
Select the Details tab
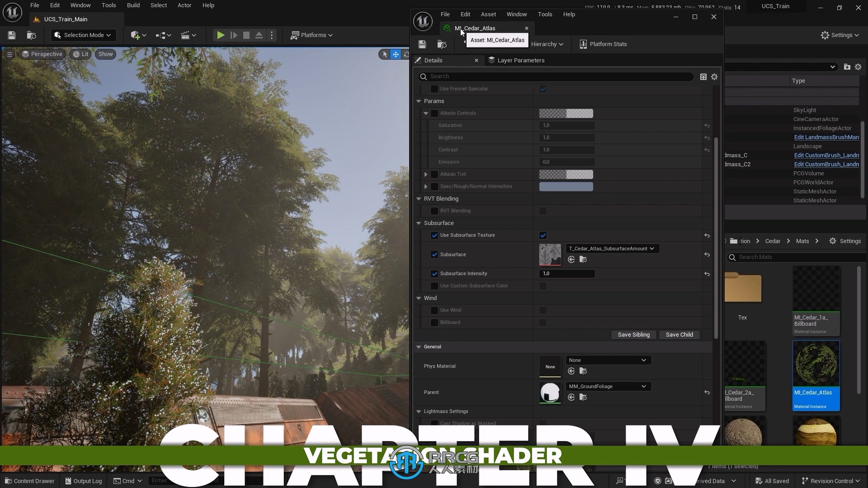[x=434, y=60]
